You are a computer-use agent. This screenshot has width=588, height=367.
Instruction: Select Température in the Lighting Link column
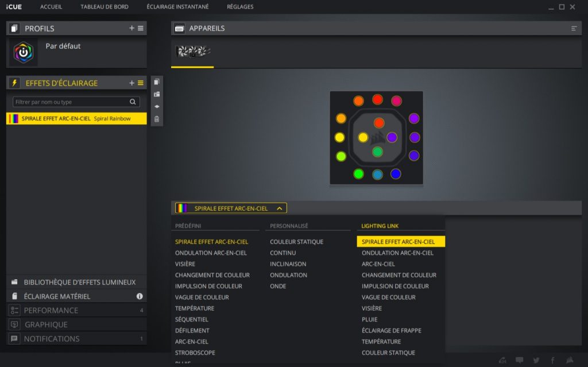pos(381,342)
